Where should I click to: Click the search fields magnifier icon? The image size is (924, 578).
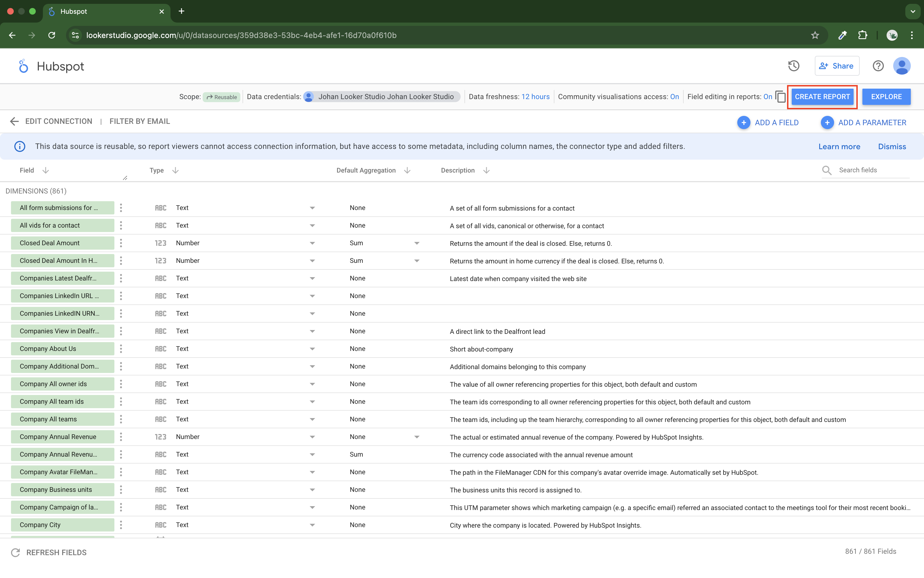[827, 170]
